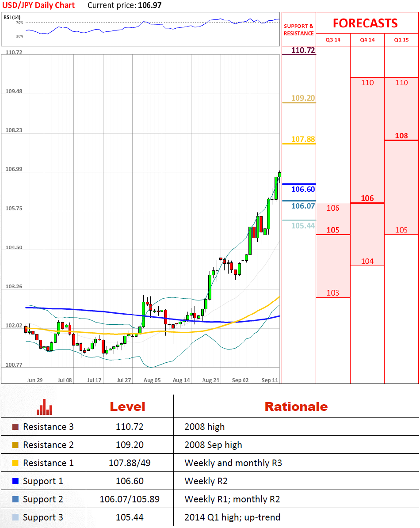This screenshot has height=528, width=420.
Task: Click the 110.72 level table cell
Action: click(130, 427)
